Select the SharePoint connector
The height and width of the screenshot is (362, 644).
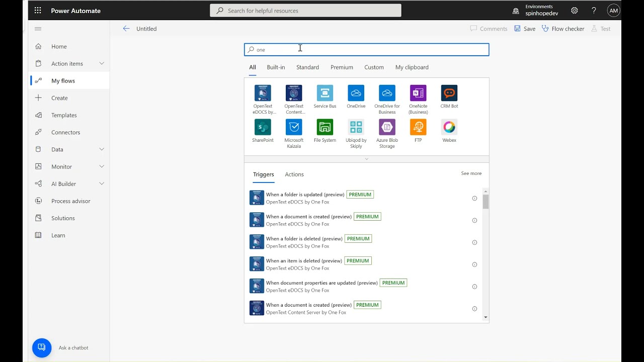[x=263, y=127]
